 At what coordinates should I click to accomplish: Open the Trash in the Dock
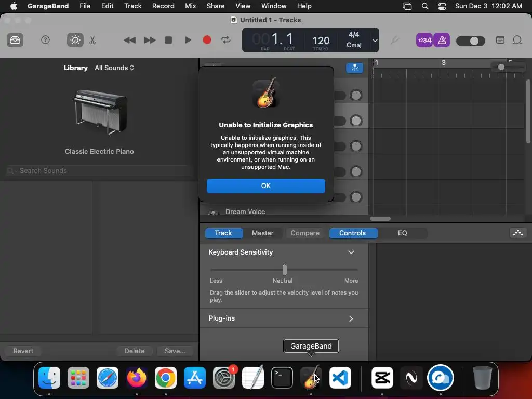click(482, 378)
